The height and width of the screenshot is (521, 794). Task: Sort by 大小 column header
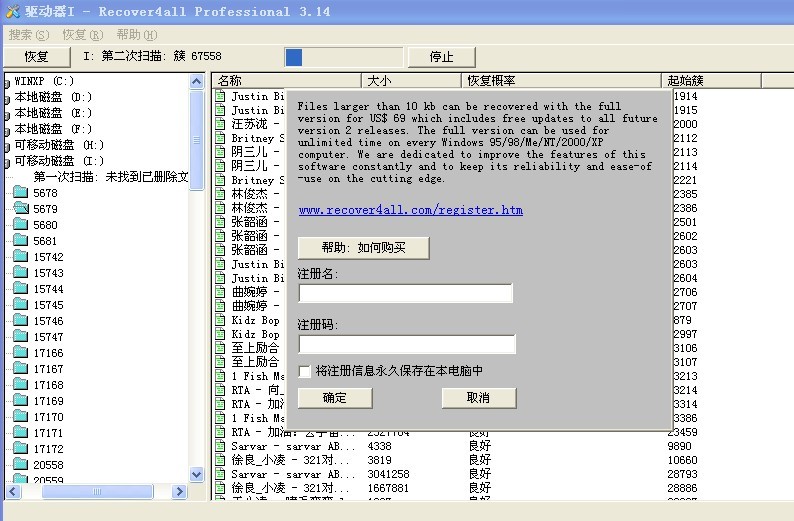tap(411, 81)
